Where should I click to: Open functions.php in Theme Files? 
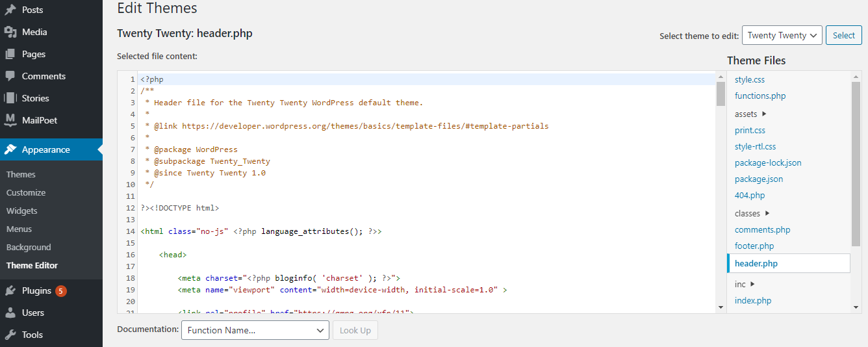click(x=760, y=96)
